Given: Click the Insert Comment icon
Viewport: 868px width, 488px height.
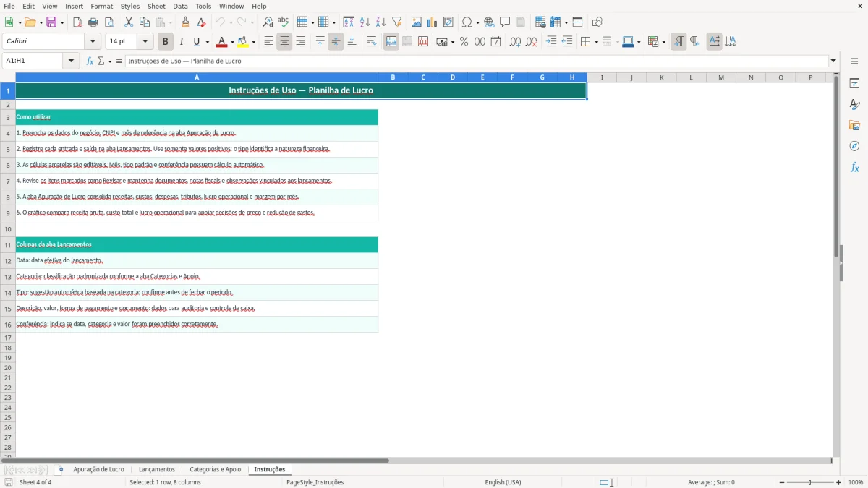Looking at the screenshot, I should (506, 22).
